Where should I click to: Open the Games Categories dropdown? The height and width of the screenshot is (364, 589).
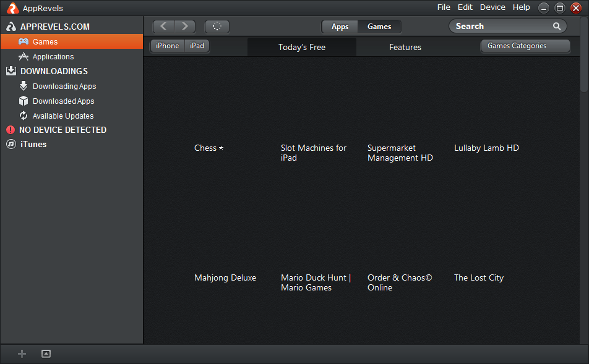click(525, 46)
